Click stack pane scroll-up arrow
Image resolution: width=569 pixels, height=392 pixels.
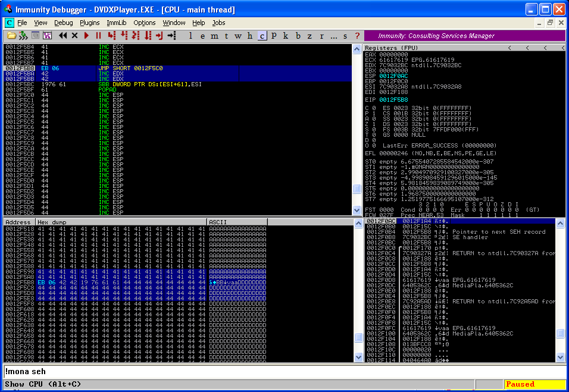[560, 224]
